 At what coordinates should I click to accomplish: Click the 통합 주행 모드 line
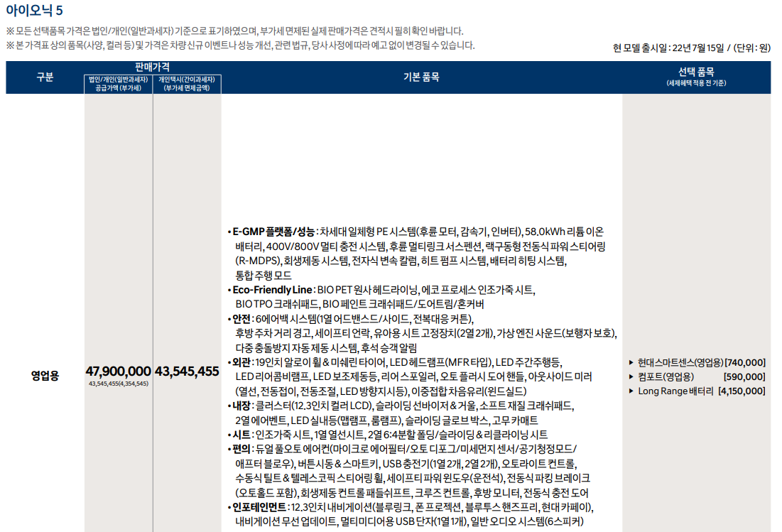[x=264, y=275]
